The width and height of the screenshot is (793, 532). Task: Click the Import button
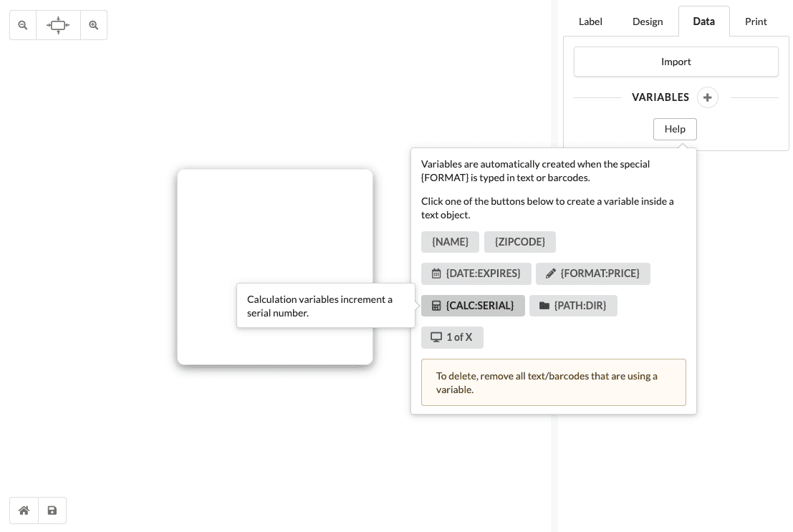tap(676, 62)
